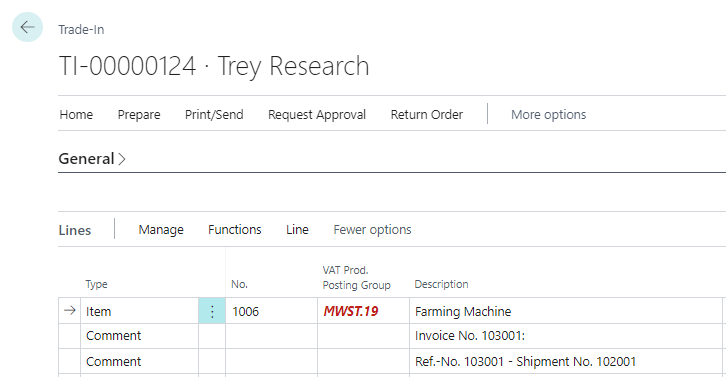Open the Prepare menu
This screenshot has height=377, width=726.
pyautogui.click(x=139, y=114)
